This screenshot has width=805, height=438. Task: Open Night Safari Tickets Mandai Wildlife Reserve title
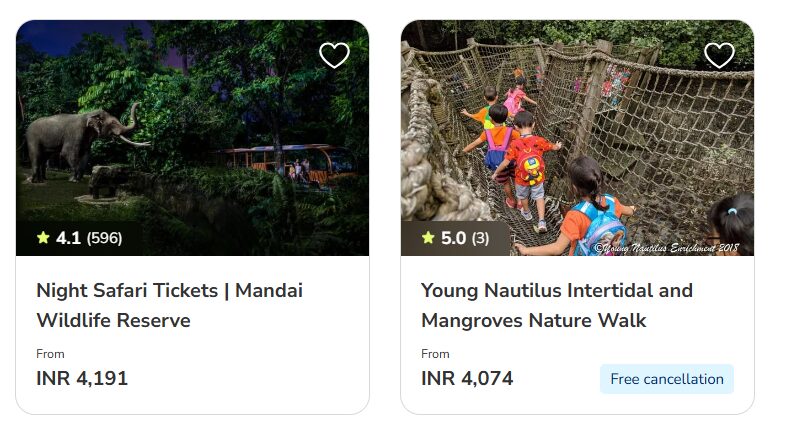tap(169, 305)
